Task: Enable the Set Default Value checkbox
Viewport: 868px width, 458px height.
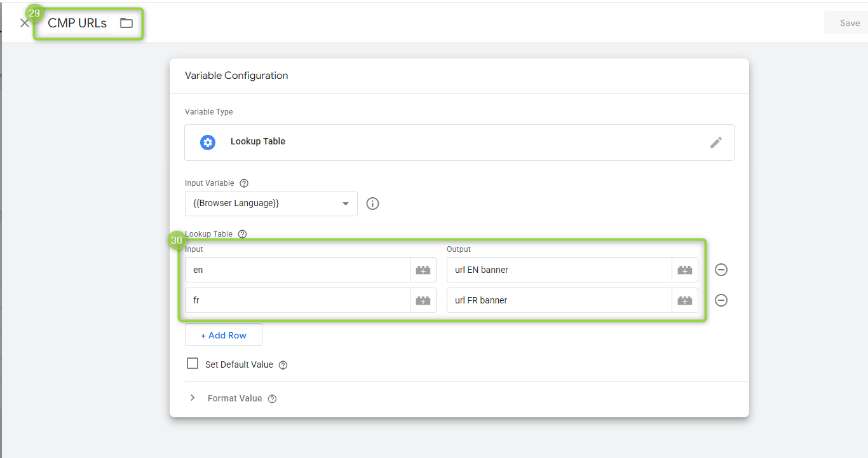Action: click(x=193, y=364)
